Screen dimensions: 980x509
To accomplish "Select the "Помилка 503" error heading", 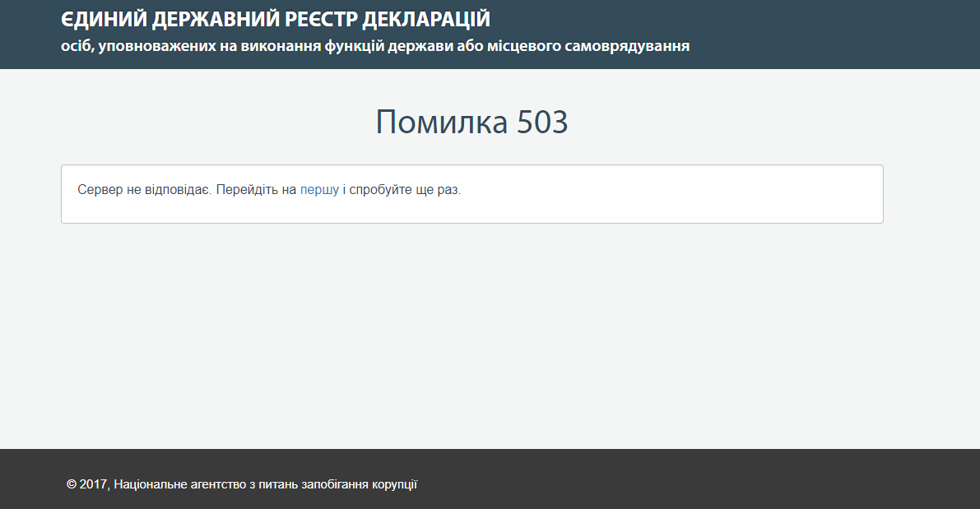I will [471, 122].
